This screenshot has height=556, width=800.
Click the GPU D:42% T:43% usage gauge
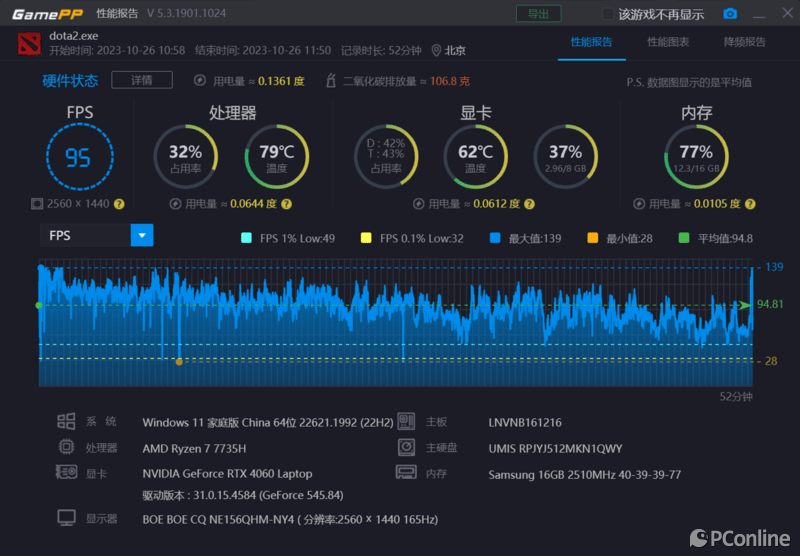[x=386, y=157]
